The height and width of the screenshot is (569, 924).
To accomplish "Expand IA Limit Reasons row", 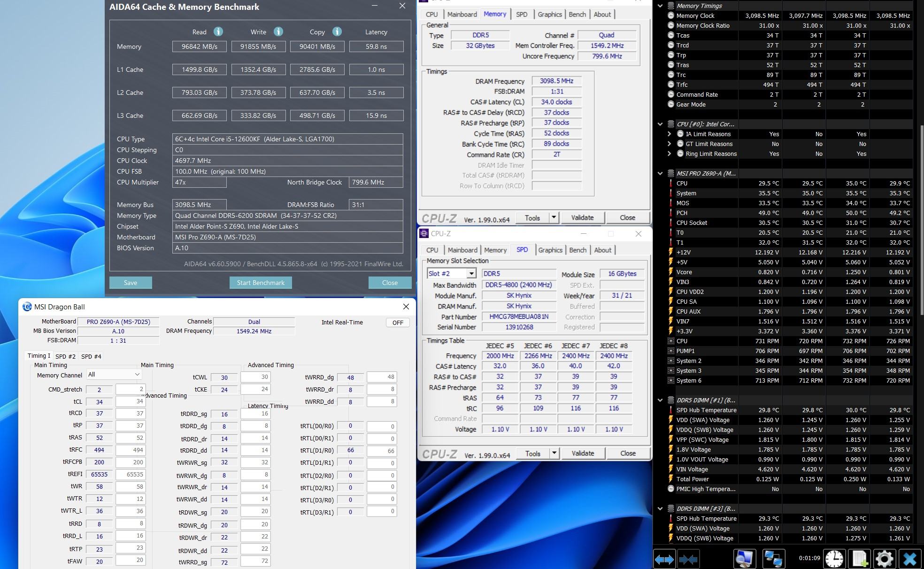I will coord(669,134).
